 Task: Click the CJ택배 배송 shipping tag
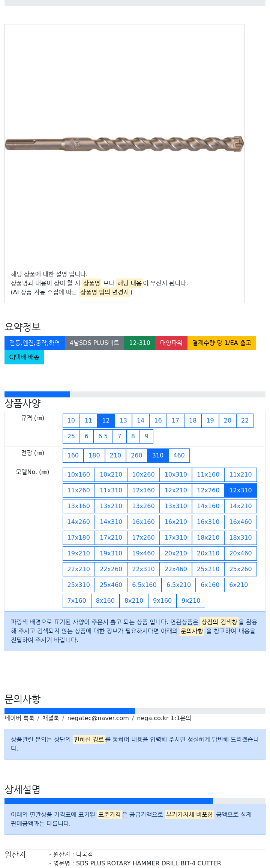24,357
